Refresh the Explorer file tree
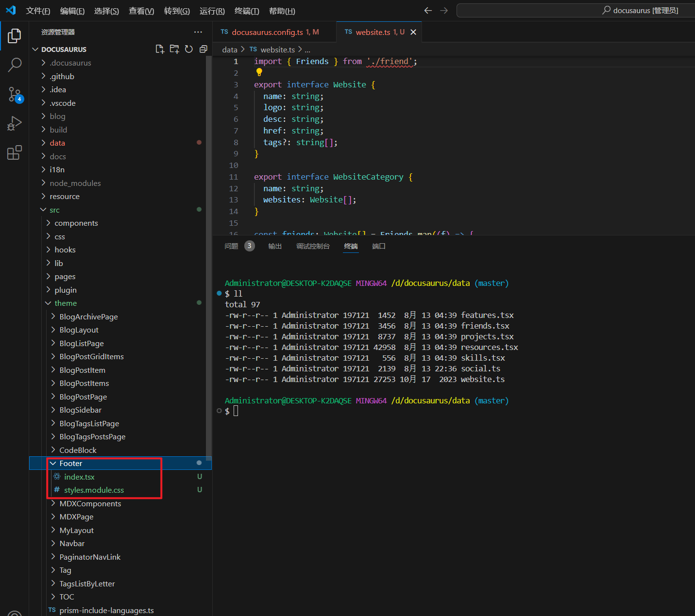The image size is (695, 616). pos(189,49)
